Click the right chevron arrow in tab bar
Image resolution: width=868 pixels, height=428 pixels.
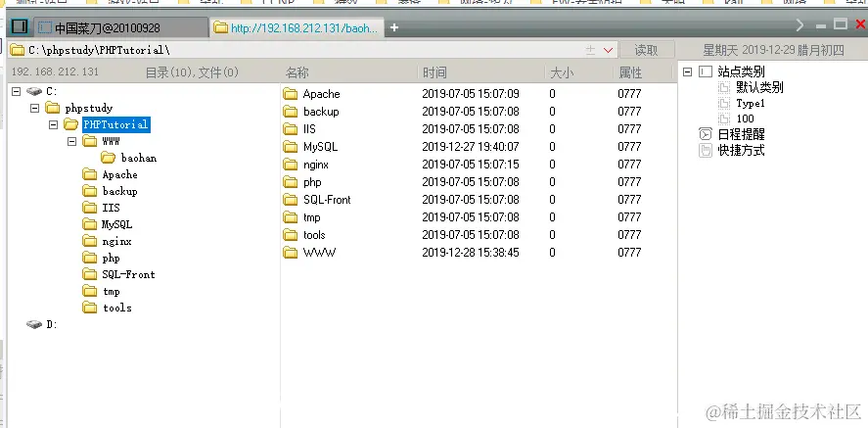pyautogui.click(x=799, y=24)
